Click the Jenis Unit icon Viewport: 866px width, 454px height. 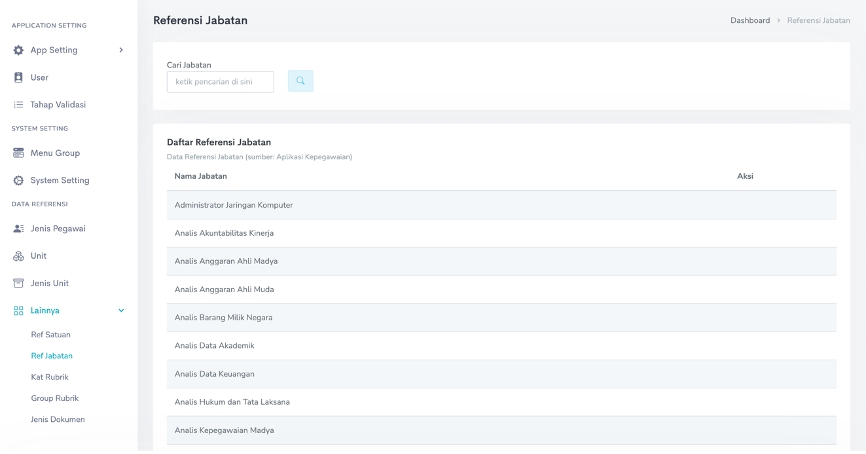point(17,283)
